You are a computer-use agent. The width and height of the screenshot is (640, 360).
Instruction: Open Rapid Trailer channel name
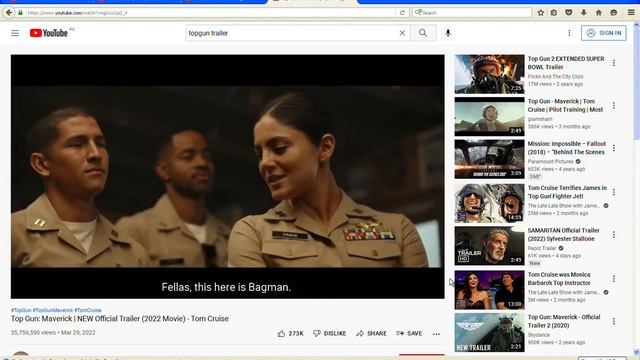[x=542, y=248]
